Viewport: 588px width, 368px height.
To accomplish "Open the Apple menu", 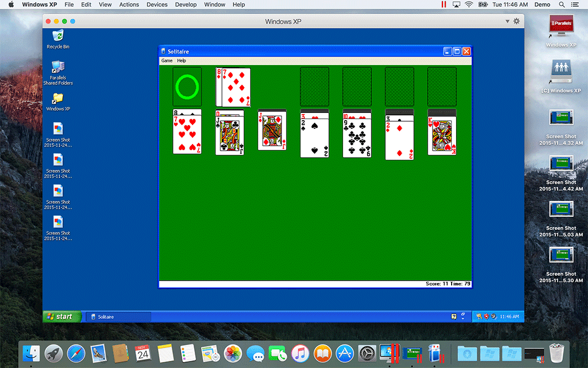I will pyautogui.click(x=11, y=4).
